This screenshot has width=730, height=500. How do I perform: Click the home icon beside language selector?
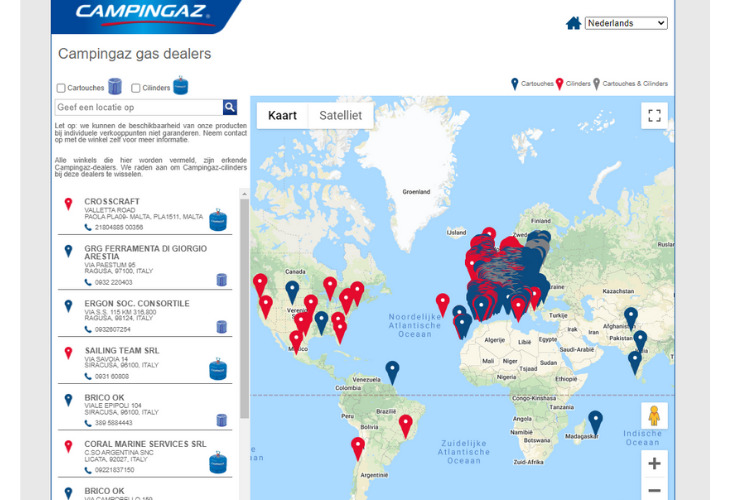[573, 23]
